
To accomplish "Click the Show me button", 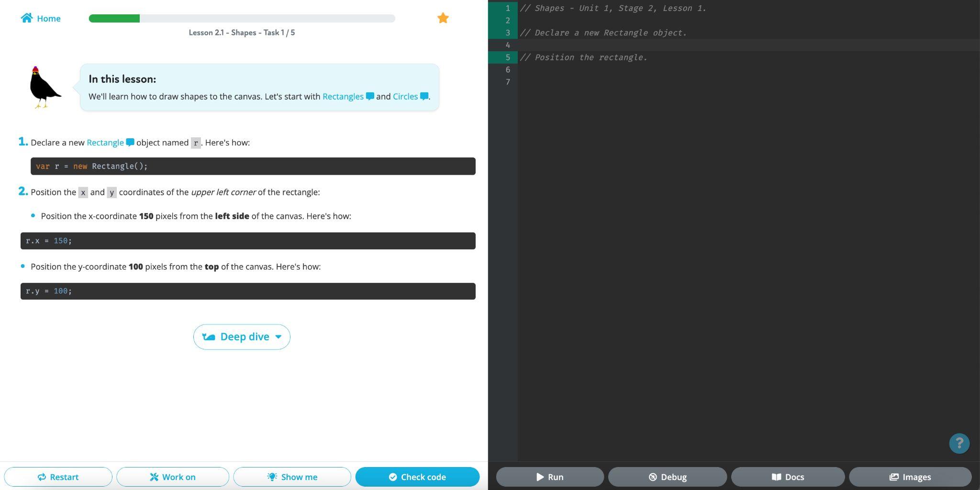I will (x=292, y=477).
